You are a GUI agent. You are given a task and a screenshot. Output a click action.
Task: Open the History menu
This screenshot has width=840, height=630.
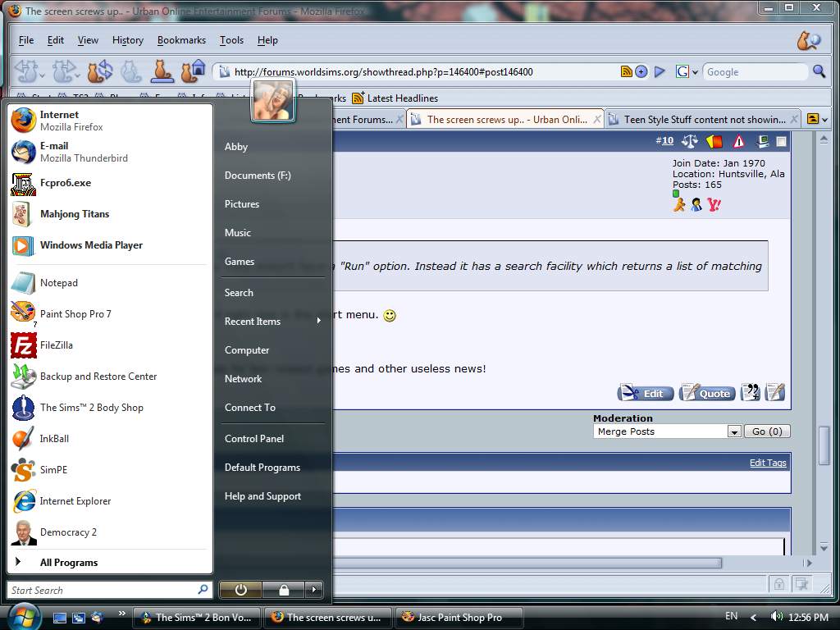[x=127, y=40]
